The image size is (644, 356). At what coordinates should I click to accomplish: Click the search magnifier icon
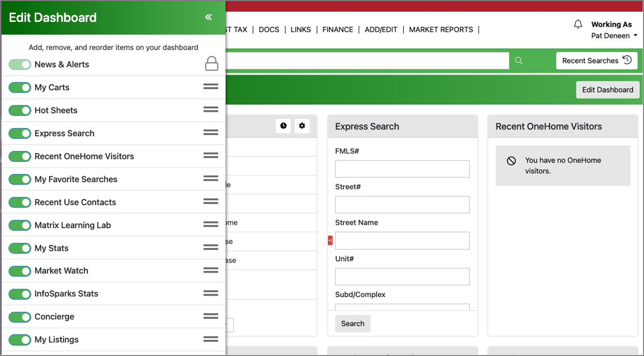pos(518,60)
